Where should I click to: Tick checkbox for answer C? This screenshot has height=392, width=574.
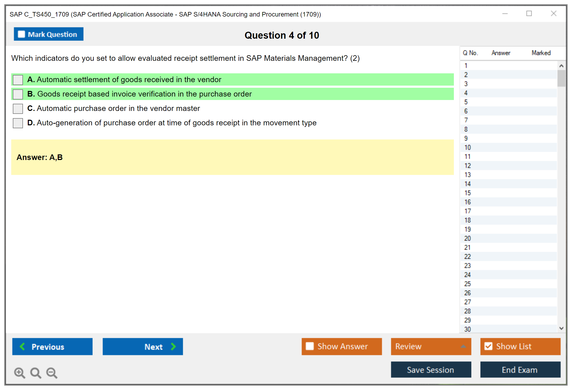pos(18,109)
